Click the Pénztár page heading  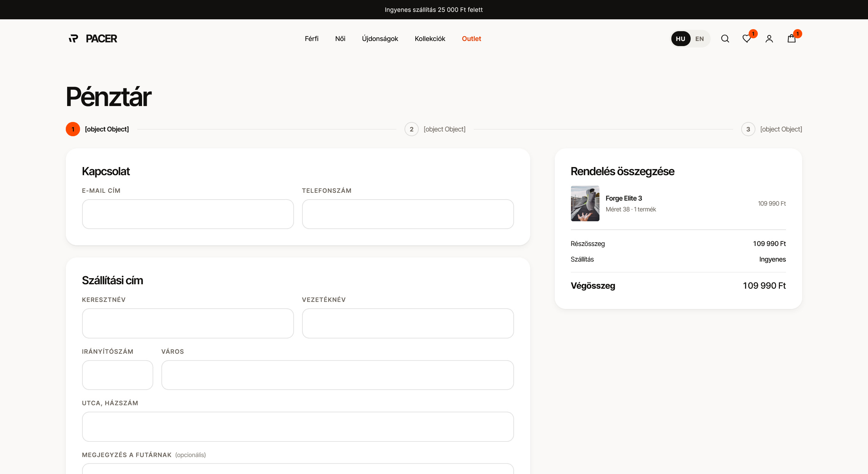pyautogui.click(x=108, y=97)
